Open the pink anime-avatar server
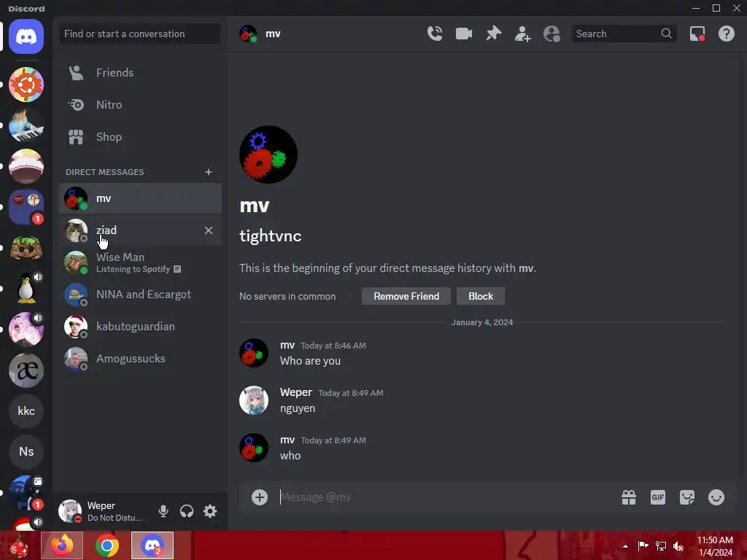 [x=26, y=330]
